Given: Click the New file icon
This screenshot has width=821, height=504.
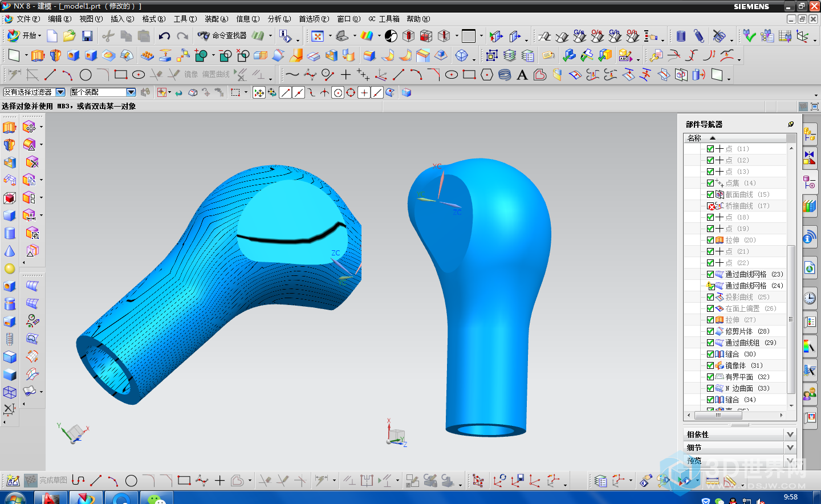Looking at the screenshot, I should tap(52, 36).
